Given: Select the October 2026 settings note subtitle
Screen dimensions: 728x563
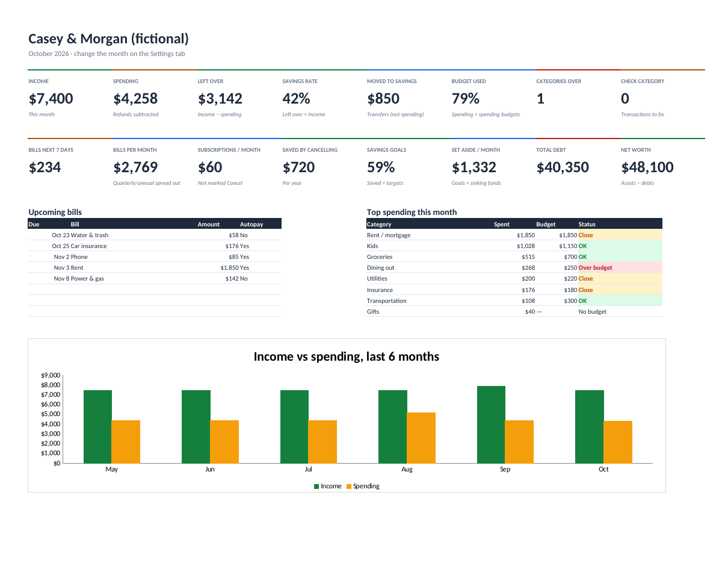Looking at the screenshot, I should [106, 54].
